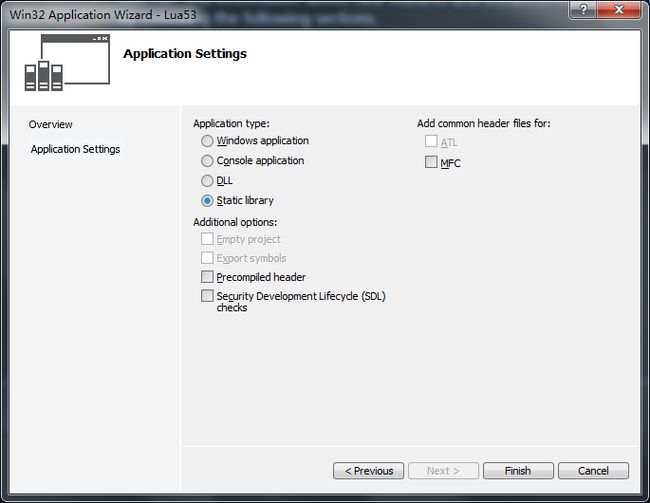Screen dimensions: 650x503
Task: Select the Windows application radio button
Action: pyautogui.click(x=207, y=141)
